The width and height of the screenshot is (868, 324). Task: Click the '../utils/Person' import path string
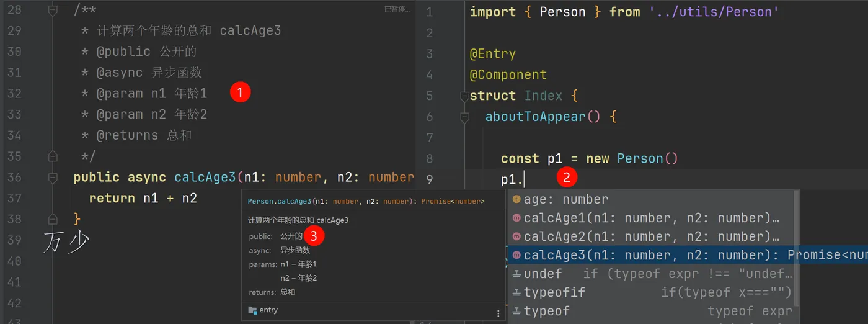pyautogui.click(x=714, y=12)
